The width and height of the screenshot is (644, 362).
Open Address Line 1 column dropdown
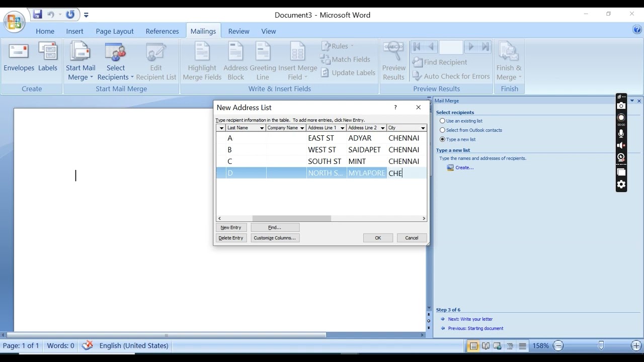pyautogui.click(x=342, y=128)
